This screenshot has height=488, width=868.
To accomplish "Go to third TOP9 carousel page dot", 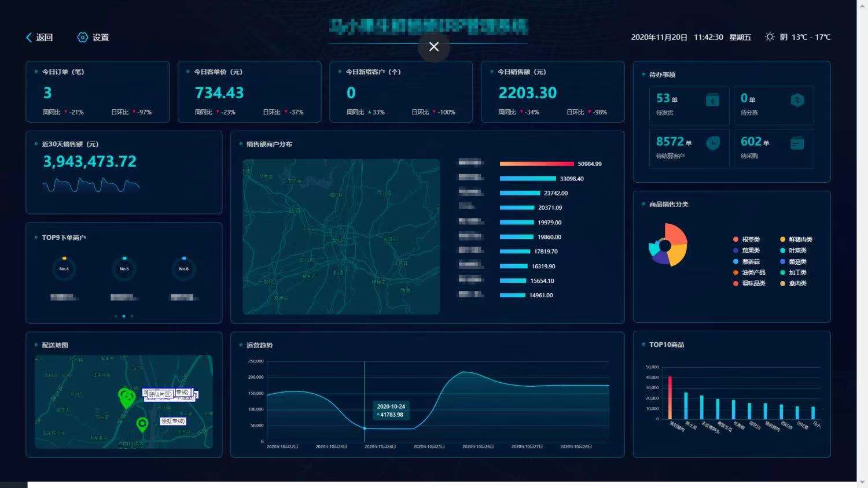I will coord(132,316).
